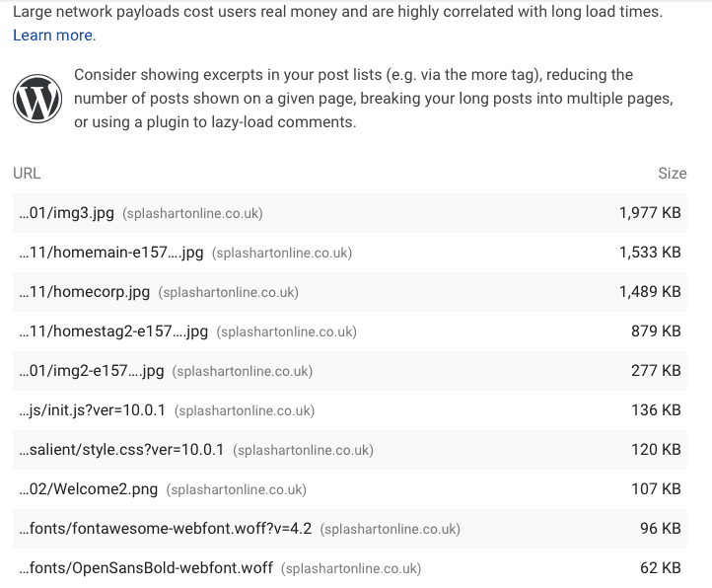Image resolution: width=712 pixels, height=588 pixels.
Task: Click the WordPress excerpt advice text
Action: [373, 99]
